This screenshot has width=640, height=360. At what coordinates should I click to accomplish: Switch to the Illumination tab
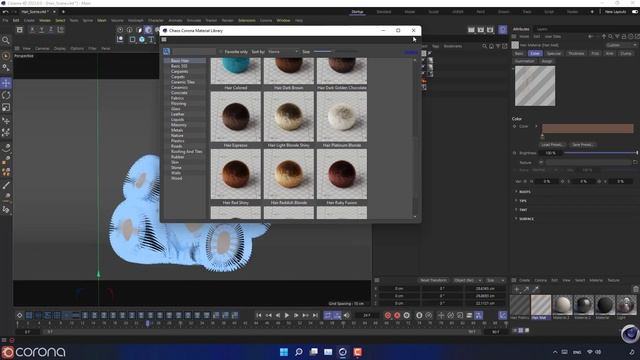pos(525,61)
